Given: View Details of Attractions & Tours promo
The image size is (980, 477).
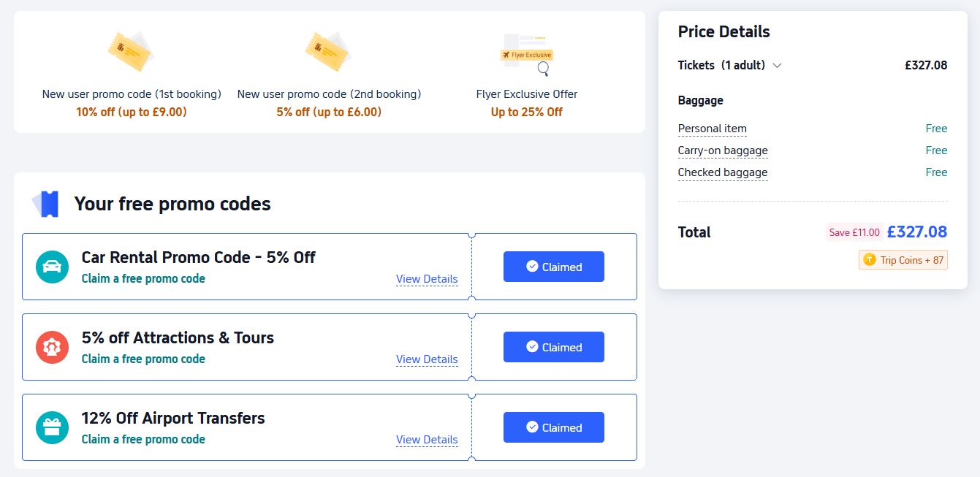Looking at the screenshot, I should tap(427, 359).
